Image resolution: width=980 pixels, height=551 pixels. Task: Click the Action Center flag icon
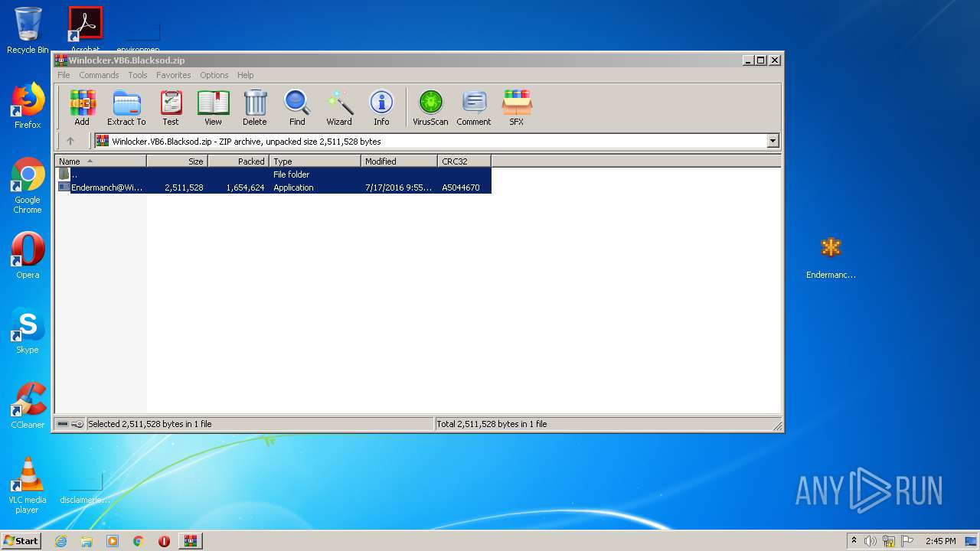907,541
